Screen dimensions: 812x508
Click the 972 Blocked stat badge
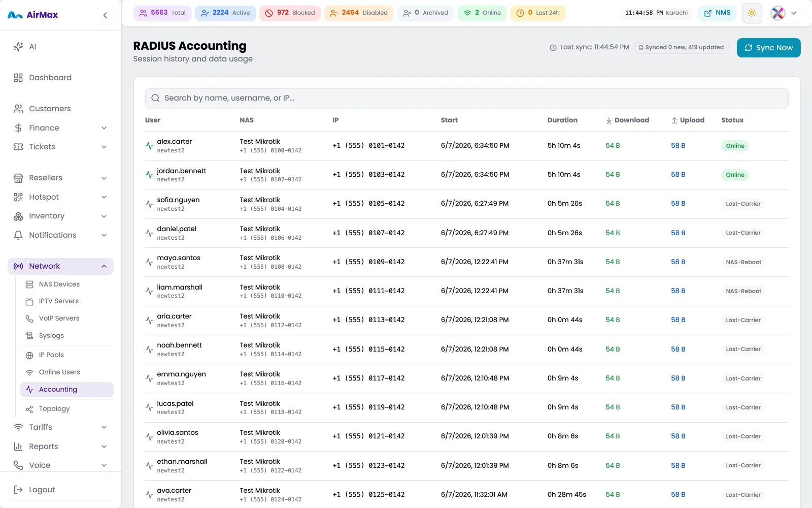(x=290, y=13)
